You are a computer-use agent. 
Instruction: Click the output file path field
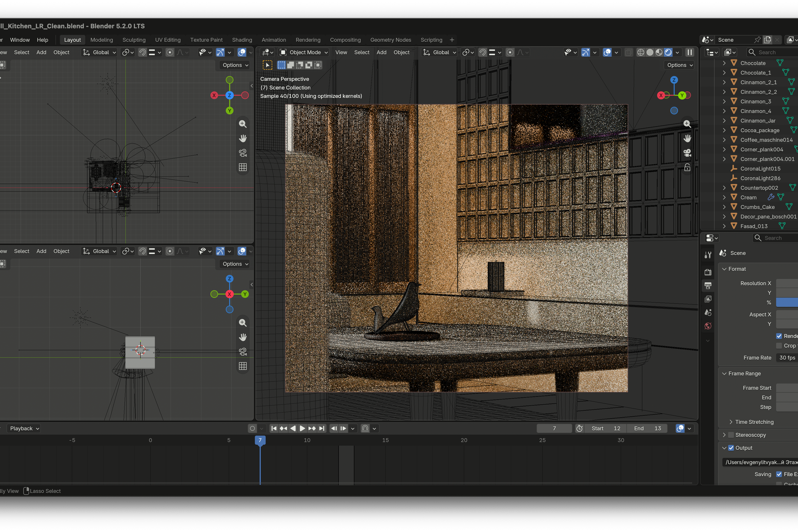pyautogui.click(x=760, y=462)
